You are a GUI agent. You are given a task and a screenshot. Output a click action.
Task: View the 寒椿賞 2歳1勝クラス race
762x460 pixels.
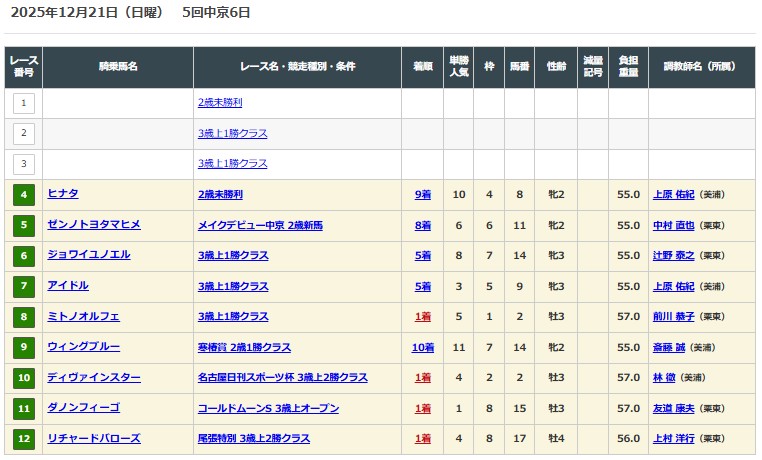244,347
